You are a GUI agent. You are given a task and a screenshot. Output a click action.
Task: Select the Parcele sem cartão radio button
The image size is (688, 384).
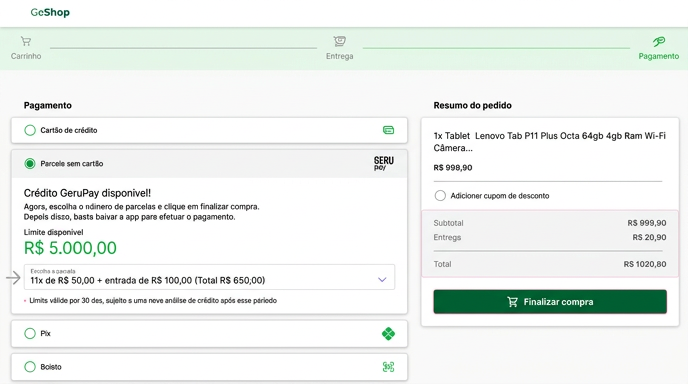[x=30, y=164]
